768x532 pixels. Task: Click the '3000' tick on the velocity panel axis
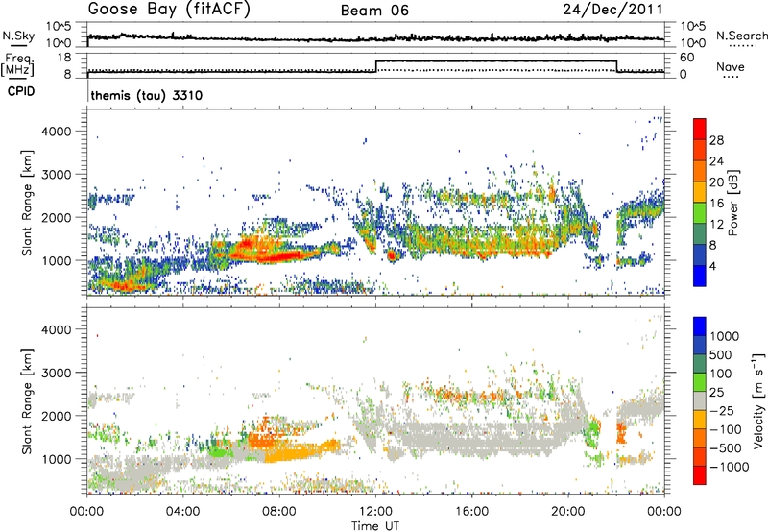pyautogui.click(x=57, y=373)
